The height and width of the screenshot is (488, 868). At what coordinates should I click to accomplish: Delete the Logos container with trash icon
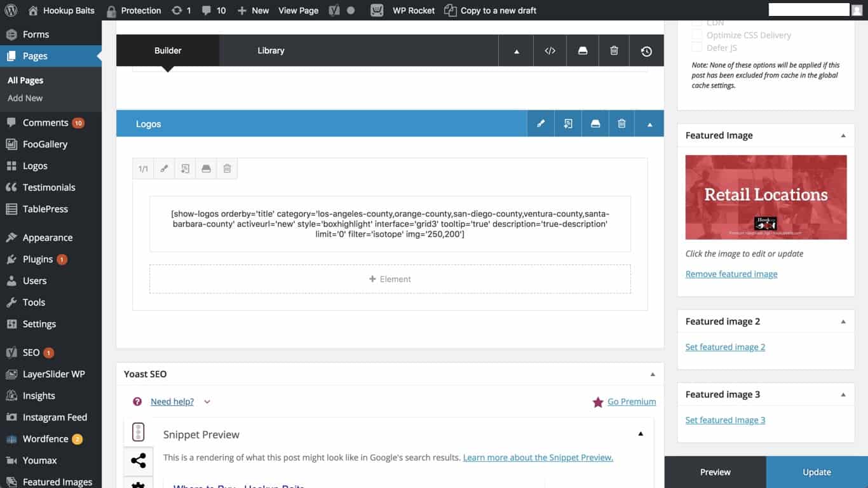(622, 124)
